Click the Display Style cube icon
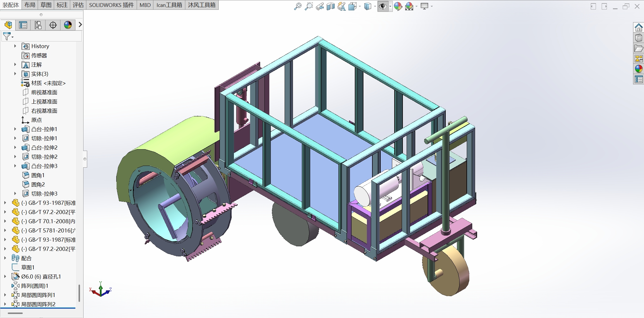The height and width of the screenshot is (318, 644). click(368, 6)
